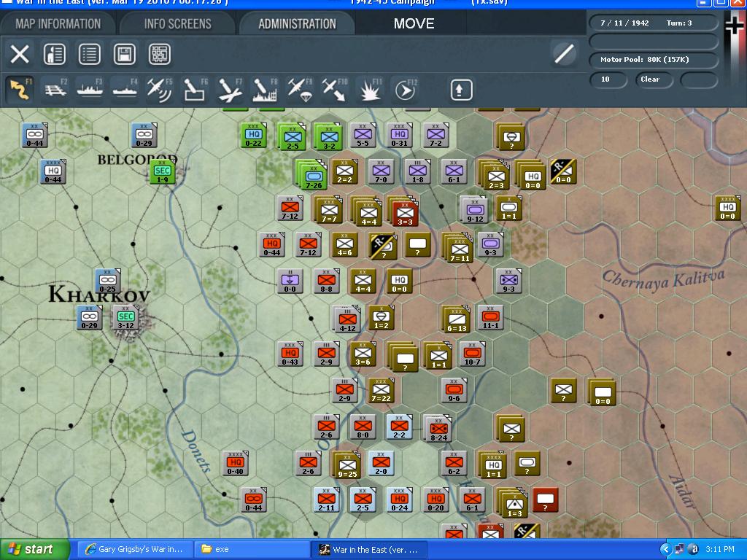The height and width of the screenshot is (560, 747).
Task: Select the F9 air transport parachute icon
Action: (x=300, y=89)
